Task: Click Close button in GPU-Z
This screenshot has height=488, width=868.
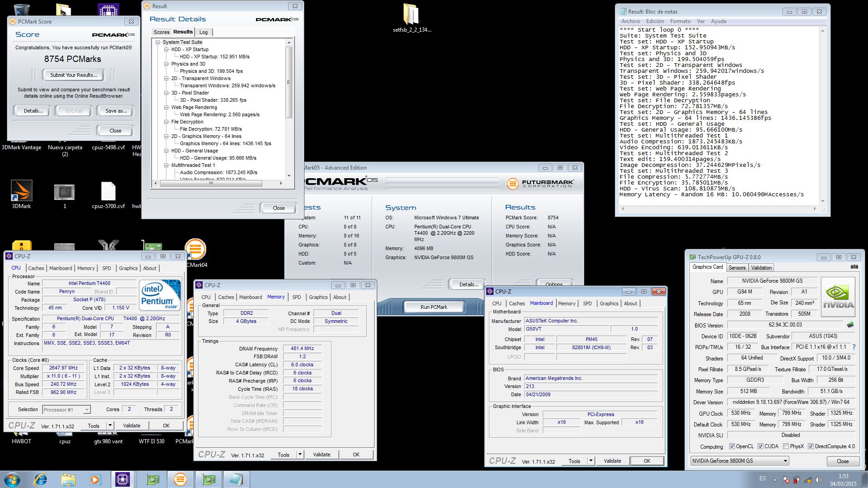Action: pos(842,461)
